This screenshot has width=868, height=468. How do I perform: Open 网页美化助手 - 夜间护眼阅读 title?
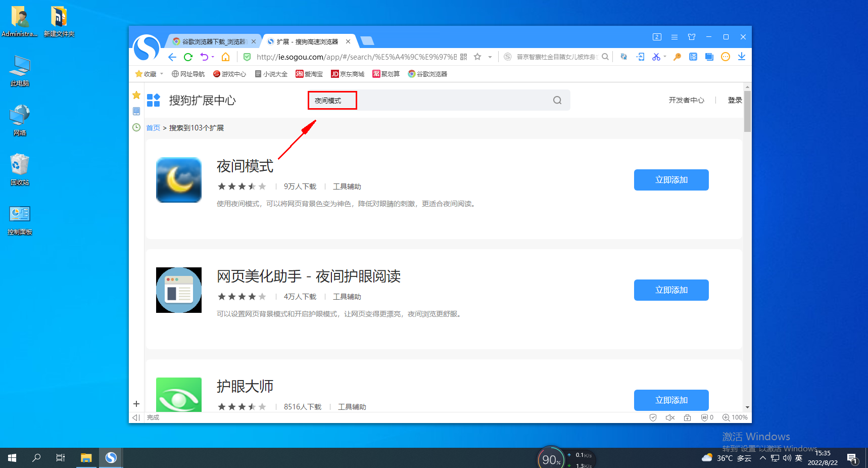point(309,276)
